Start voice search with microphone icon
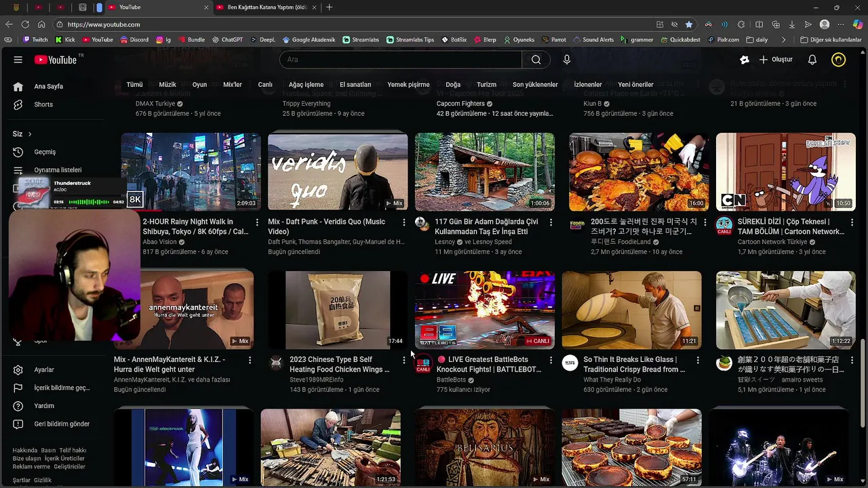 point(567,60)
